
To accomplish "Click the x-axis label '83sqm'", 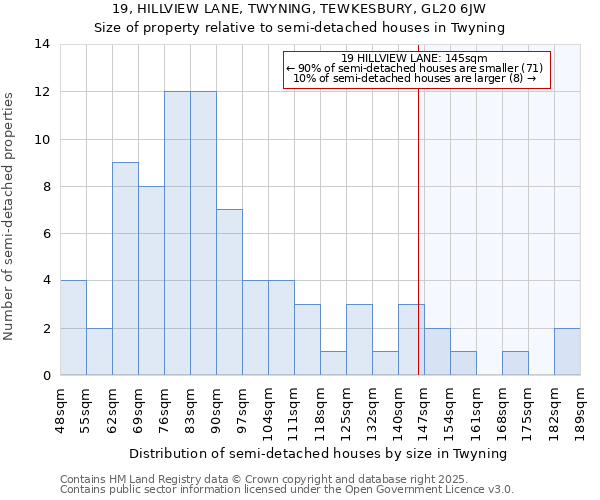I will click(190, 411).
